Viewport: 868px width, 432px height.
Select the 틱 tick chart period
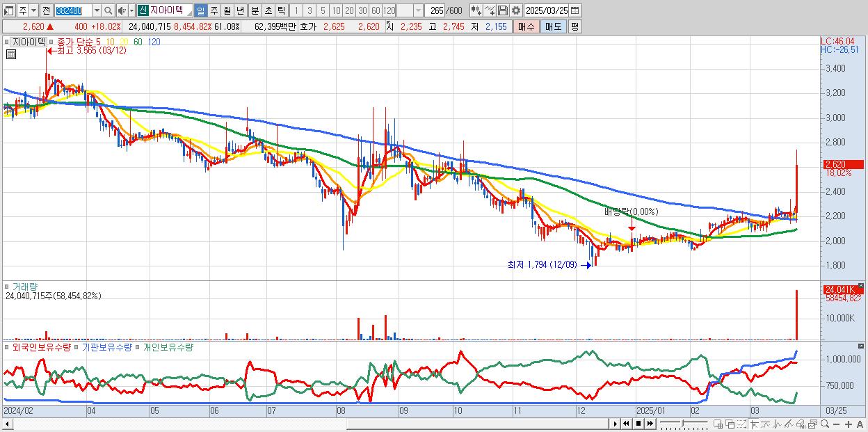[x=280, y=10]
